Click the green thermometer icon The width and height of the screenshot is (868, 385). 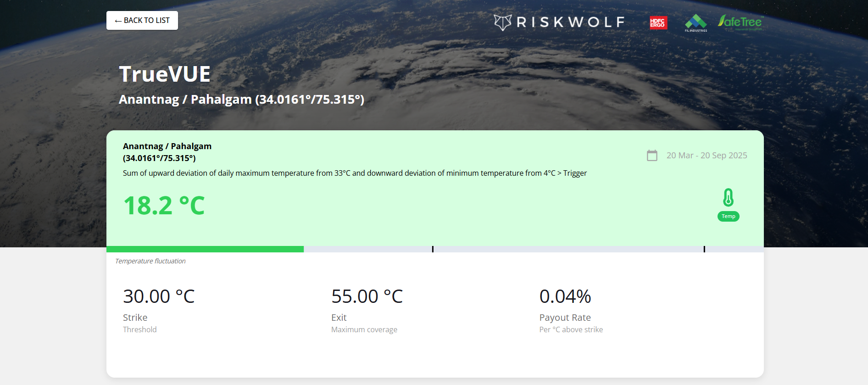pyautogui.click(x=728, y=198)
